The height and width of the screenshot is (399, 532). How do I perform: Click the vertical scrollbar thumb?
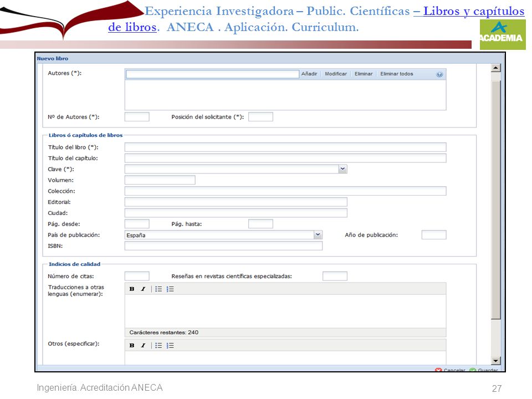coord(495,200)
